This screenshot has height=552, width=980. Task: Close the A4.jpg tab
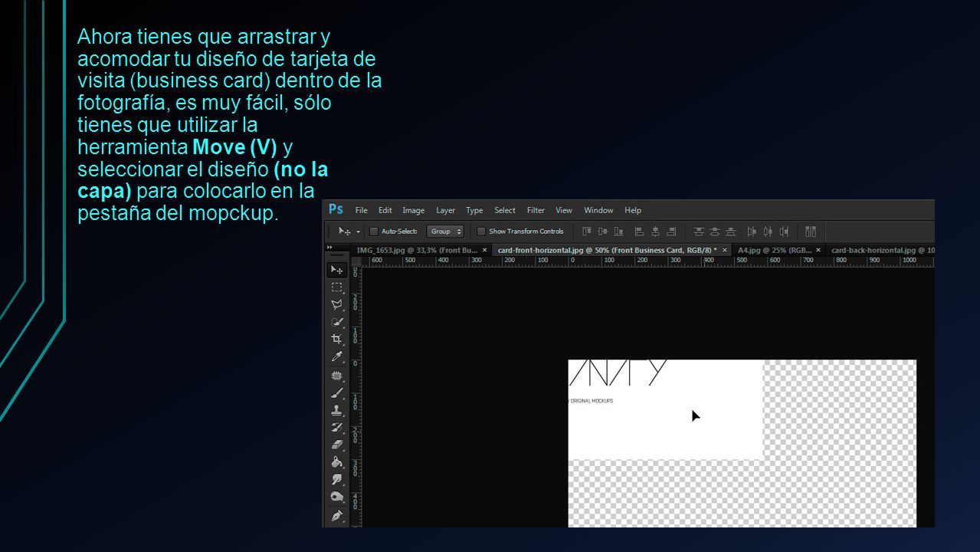[818, 250]
